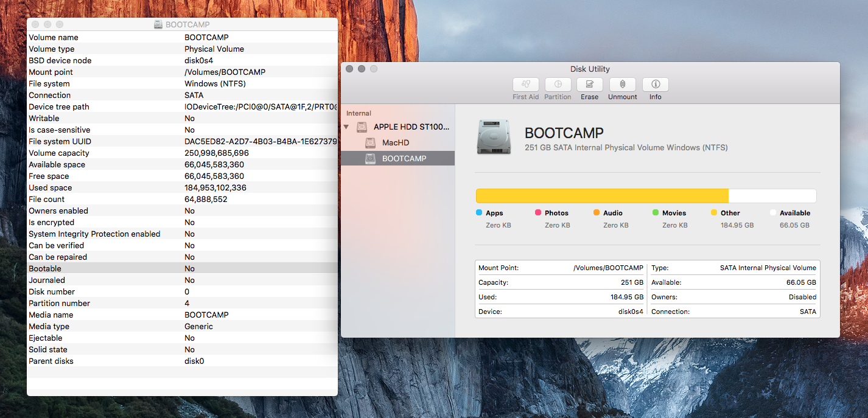Screen dimensions: 868x418
Task: Click the yellow used-space portion of storage bar
Action: click(602, 196)
